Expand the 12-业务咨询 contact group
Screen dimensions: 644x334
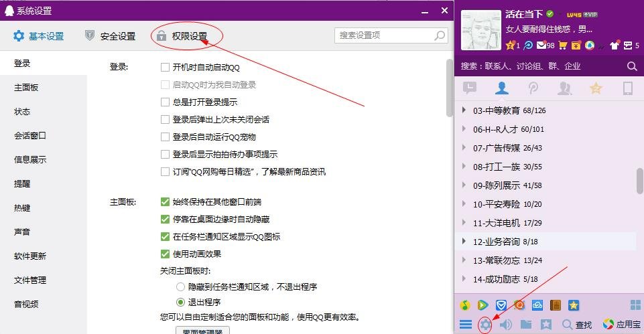click(x=464, y=241)
